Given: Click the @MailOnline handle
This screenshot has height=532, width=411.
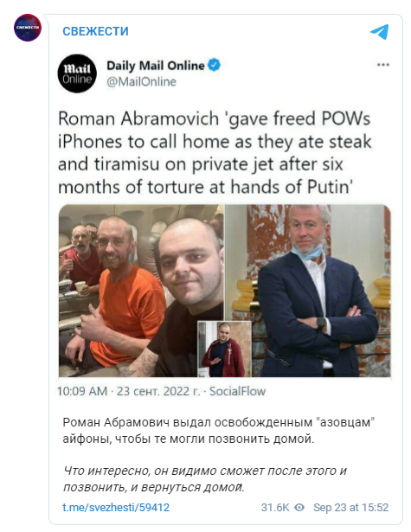Looking at the screenshot, I should coord(142,82).
